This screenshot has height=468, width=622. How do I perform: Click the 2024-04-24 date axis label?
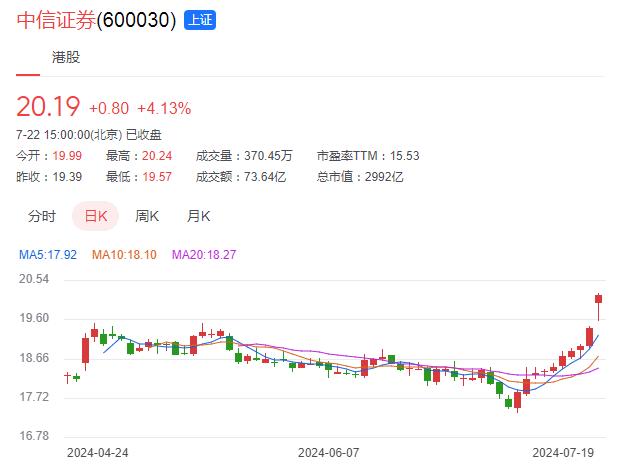98,453
